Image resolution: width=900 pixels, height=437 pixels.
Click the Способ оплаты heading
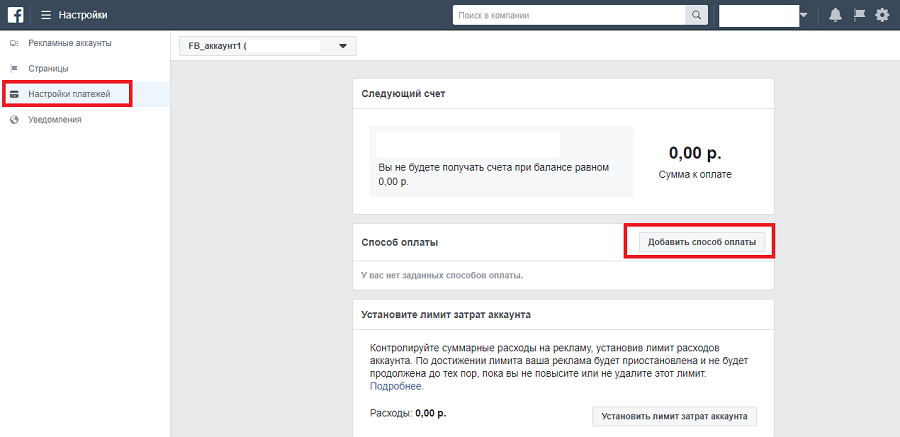[399, 242]
